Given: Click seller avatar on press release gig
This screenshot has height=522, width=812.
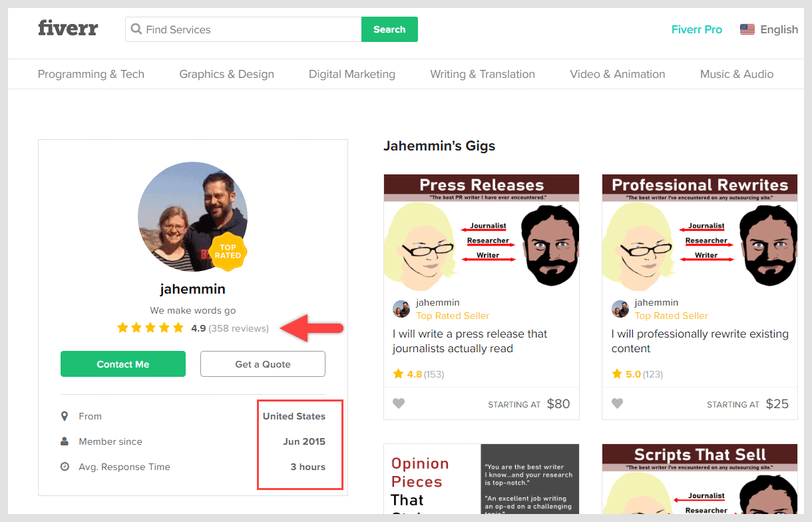Looking at the screenshot, I should pyautogui.click(x=401, y=309).
